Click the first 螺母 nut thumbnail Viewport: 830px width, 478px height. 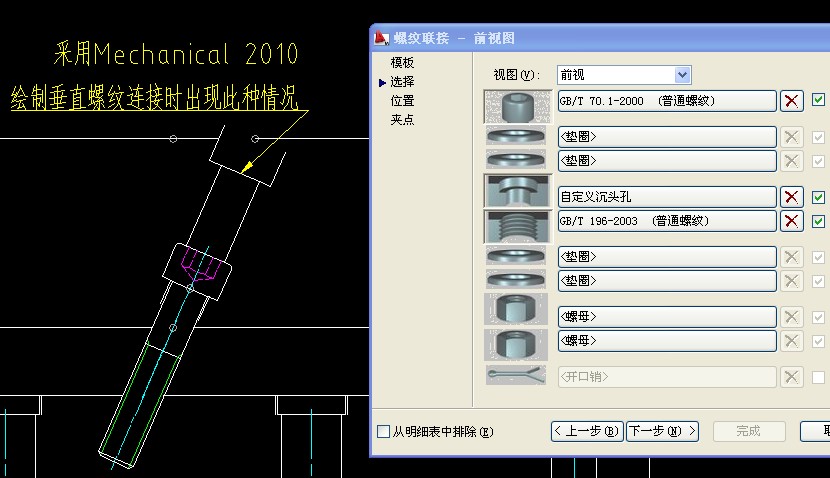click(x=516, y=309)
